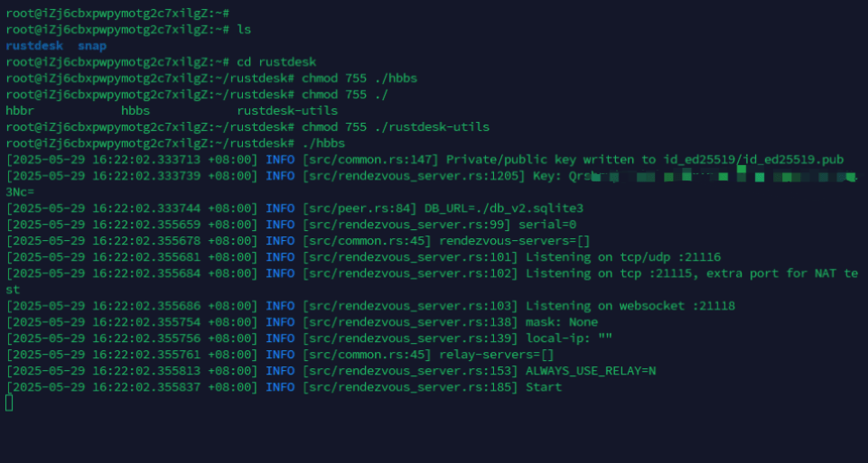868x463 pixels.
Task: Click the 'mask: None' log entry
Action: click(562, 322)
